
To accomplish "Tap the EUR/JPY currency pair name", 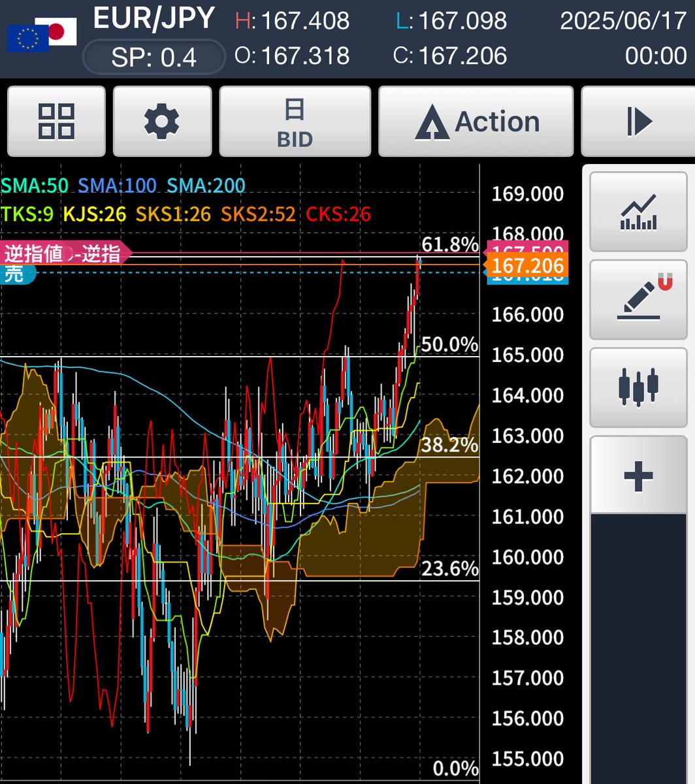I will pos(154,19).
